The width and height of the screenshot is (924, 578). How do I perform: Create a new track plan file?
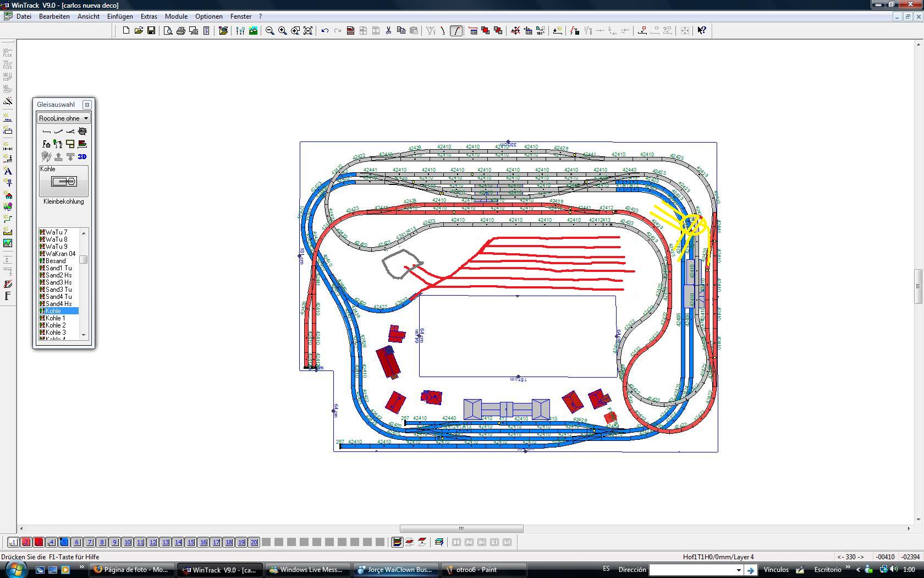click(126, 31)
